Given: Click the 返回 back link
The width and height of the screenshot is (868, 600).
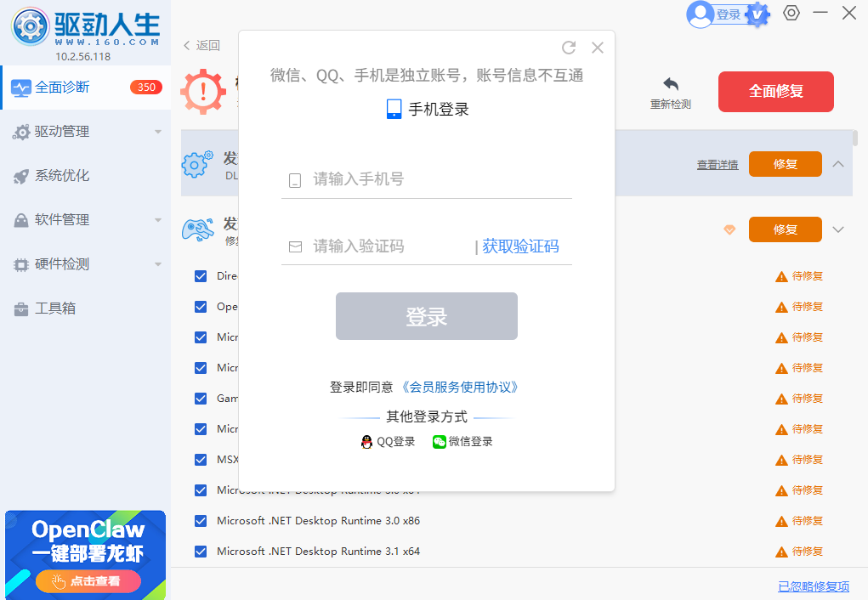Looking at the screenshot, I should coord(202,45).
